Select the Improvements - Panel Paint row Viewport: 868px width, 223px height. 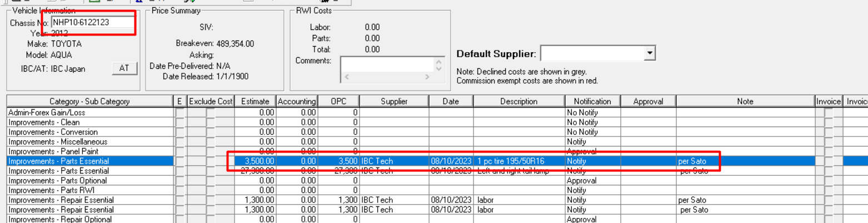[x=89, y=151]
